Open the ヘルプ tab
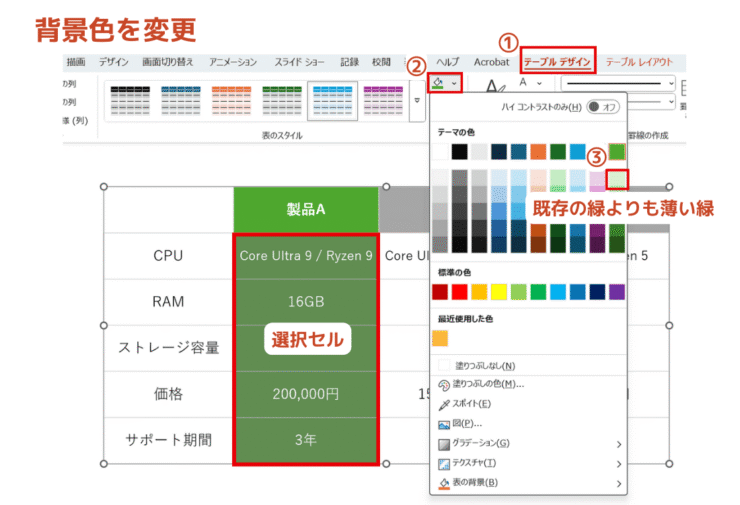 pos(447,62)
